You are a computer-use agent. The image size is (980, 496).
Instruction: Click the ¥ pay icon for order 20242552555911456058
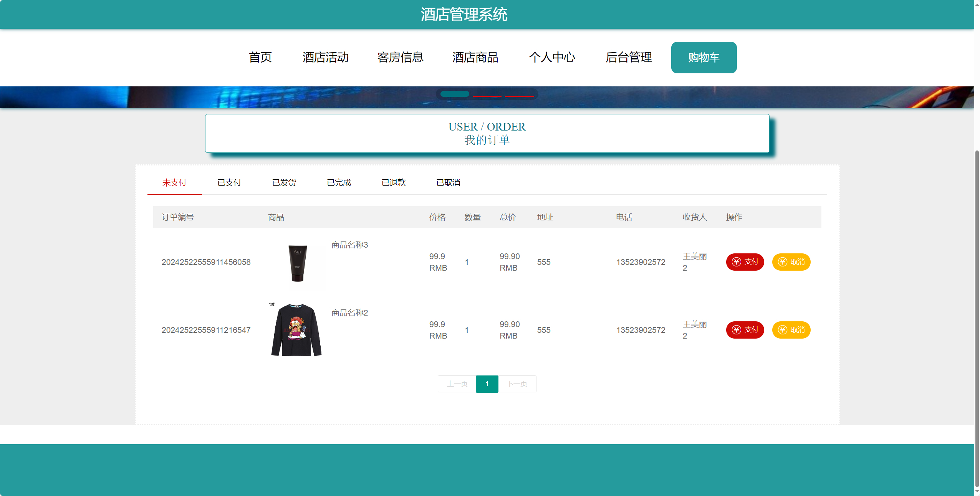pos(737,262)
